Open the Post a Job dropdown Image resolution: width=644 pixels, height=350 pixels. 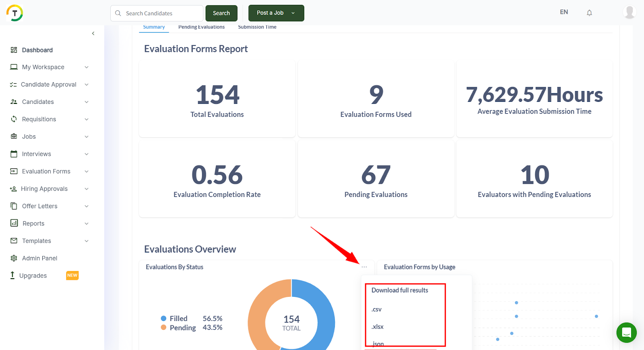pyautogui.click(x=293, y=13)
